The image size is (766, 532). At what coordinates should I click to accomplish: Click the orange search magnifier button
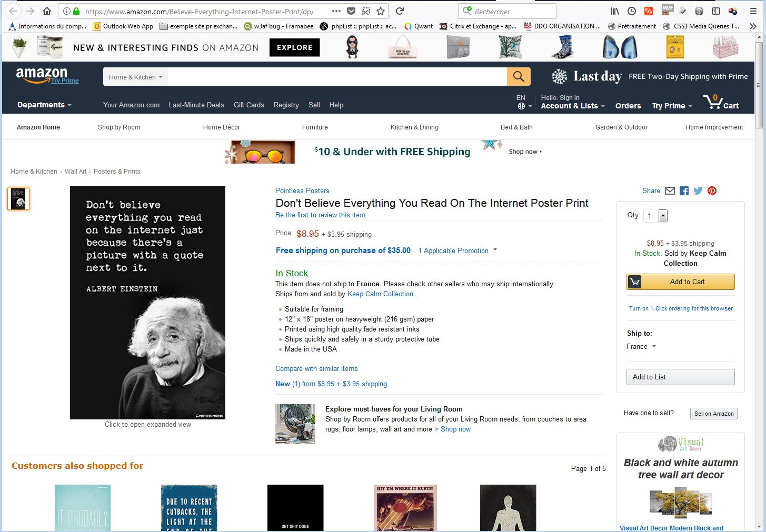point(519,77)
